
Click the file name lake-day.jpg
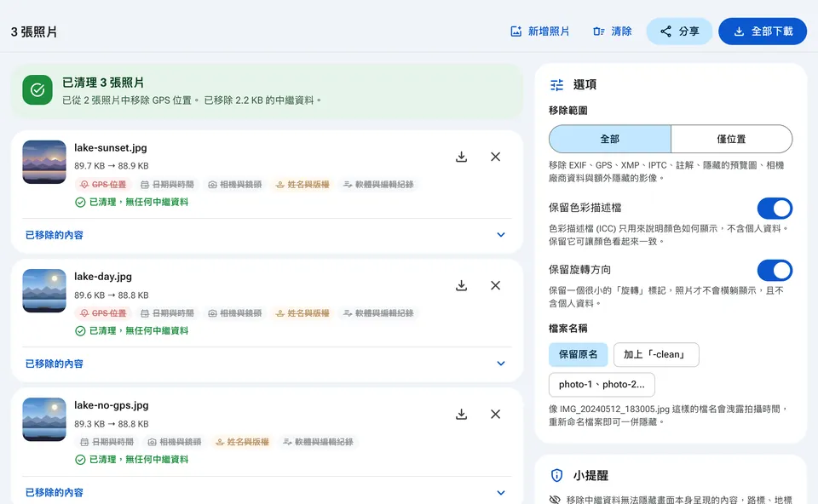pos(103,276)
